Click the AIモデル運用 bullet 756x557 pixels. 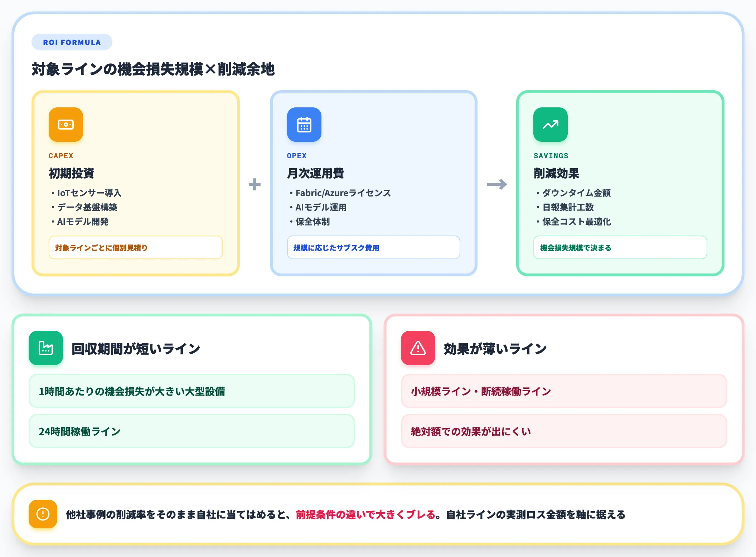coord(318,207)
